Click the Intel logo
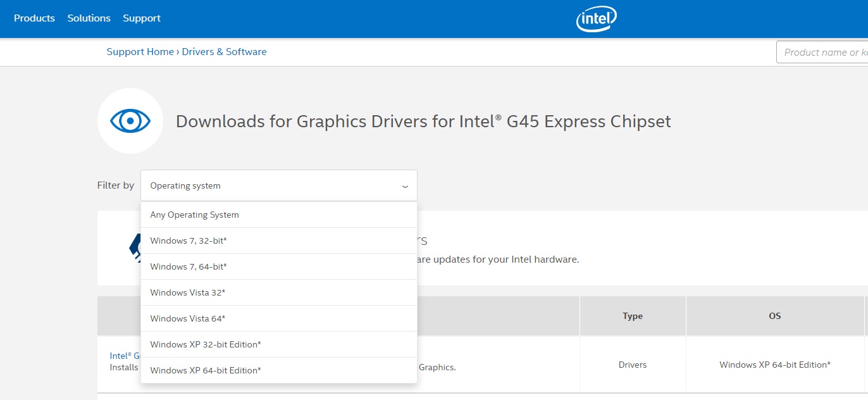This screenshot has width=868, height=400. (x=596, y=19)
